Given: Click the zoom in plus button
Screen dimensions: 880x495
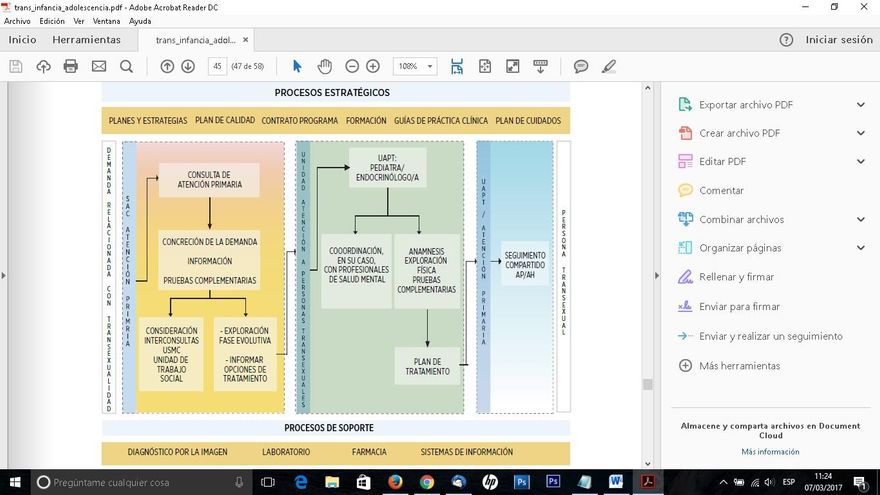Looking at the screenshot, I should tap(373, 66).
